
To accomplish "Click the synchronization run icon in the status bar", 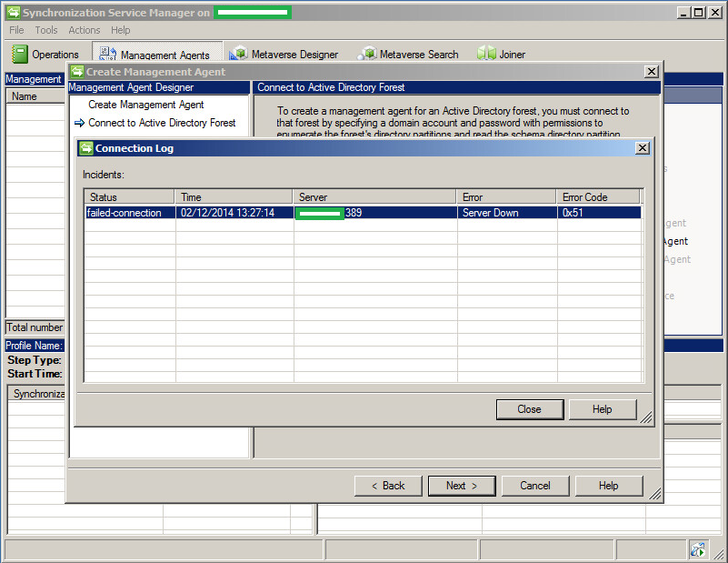I will tap(698, 549).
